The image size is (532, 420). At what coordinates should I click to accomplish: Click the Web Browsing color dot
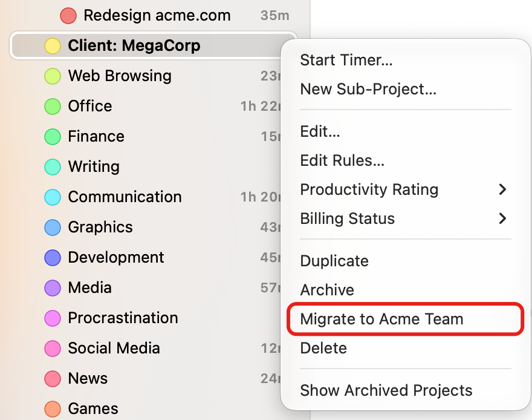click(x=53, y=76)
